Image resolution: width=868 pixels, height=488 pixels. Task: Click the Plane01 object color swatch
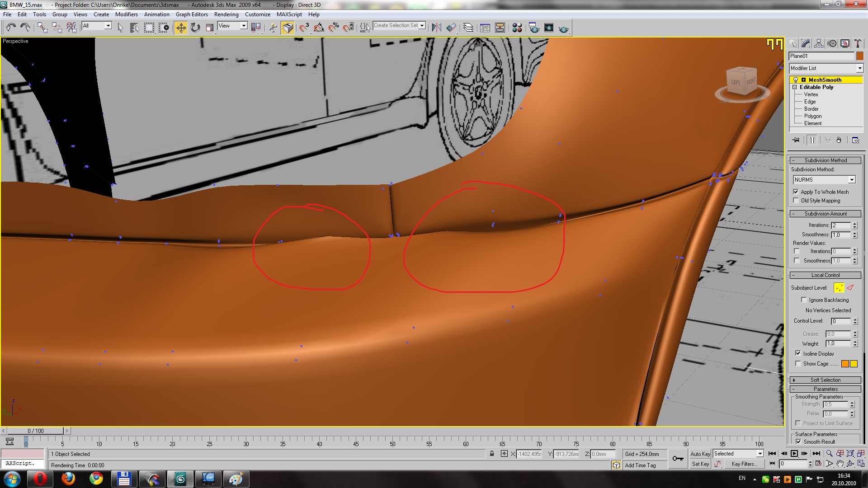coord(859,56)
